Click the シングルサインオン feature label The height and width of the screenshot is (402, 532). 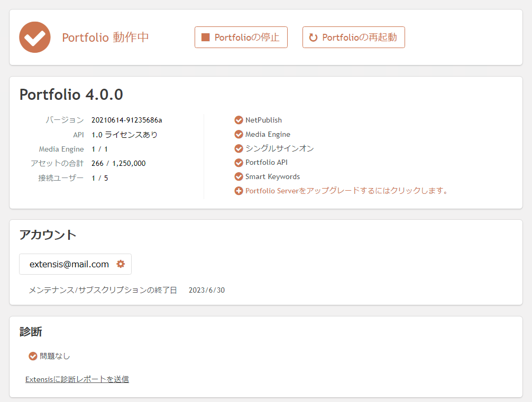[280, 148]
